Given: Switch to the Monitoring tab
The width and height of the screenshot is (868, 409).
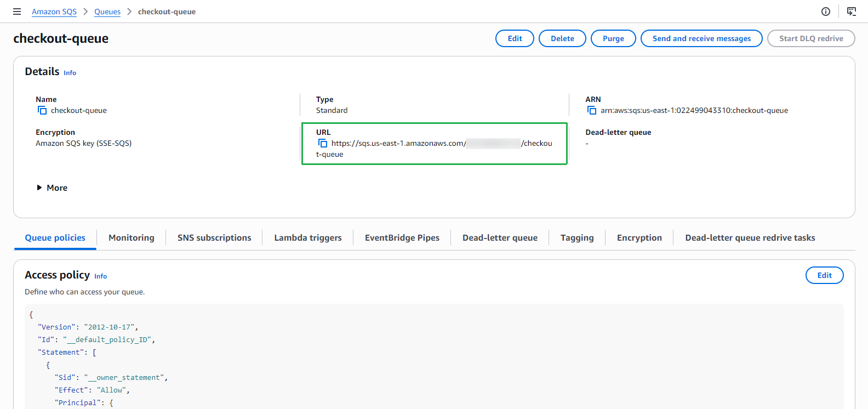Looking at the screenshot, I should (132, 238).
